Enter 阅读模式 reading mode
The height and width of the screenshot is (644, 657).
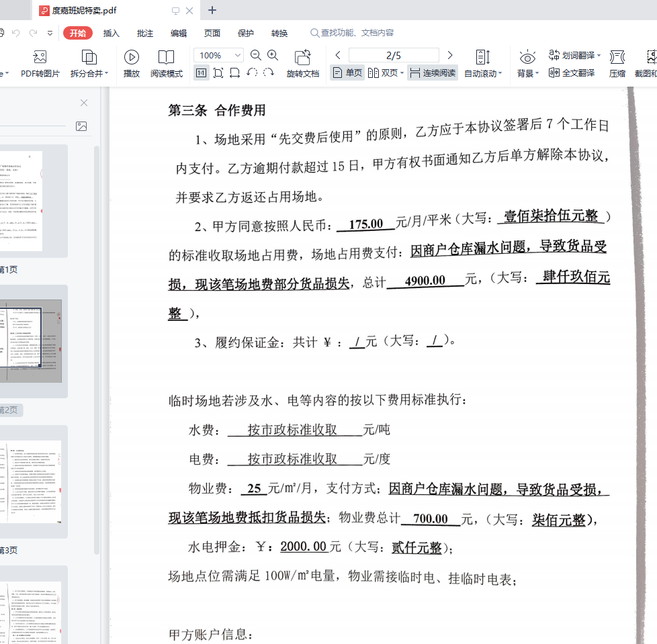(x=166, y=57)
